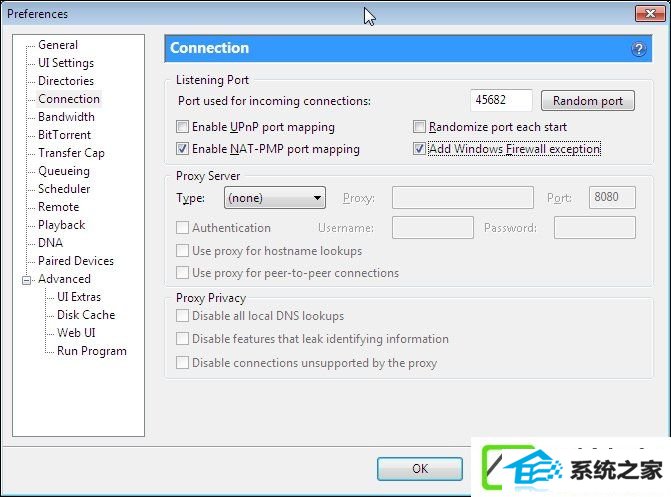
Task: Check Disable features that leak identifying information
Action: point(182,339)
